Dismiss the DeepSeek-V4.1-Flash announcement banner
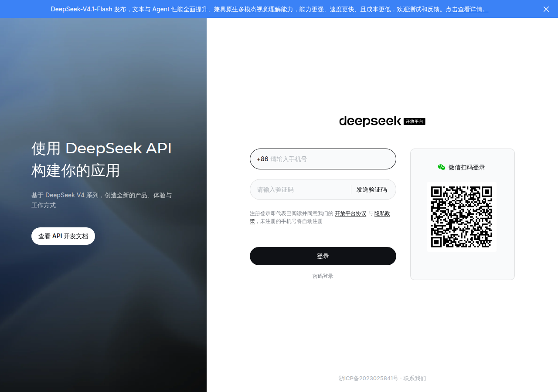 pos(546,9)
